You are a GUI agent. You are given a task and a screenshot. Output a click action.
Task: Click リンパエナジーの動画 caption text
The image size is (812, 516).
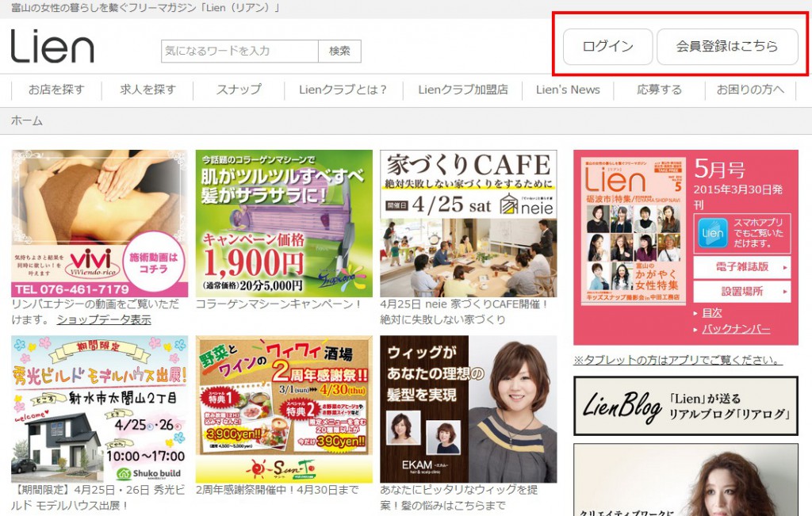[95, 312]
